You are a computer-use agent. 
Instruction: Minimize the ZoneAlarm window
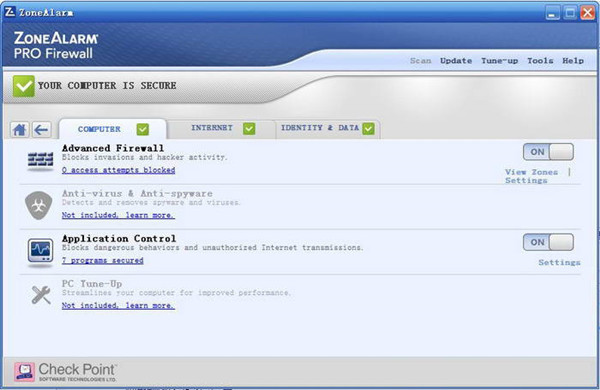552,13
